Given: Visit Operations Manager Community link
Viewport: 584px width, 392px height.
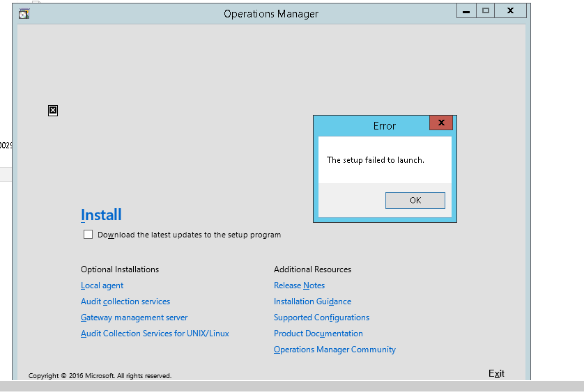Looking at the screenshot, I should pyautogui.click(x=335, y=350).
